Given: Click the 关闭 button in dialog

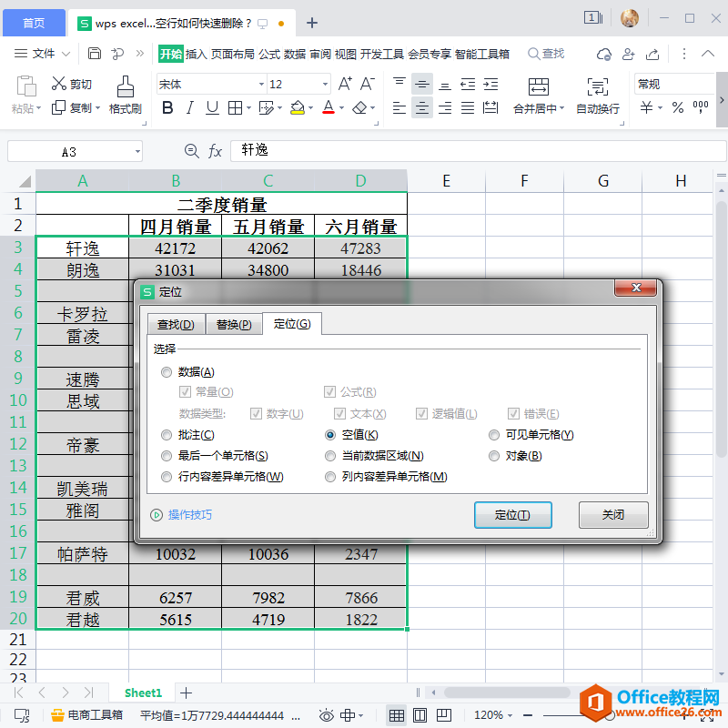Looking at the screenshot, I should coord(612,514).
